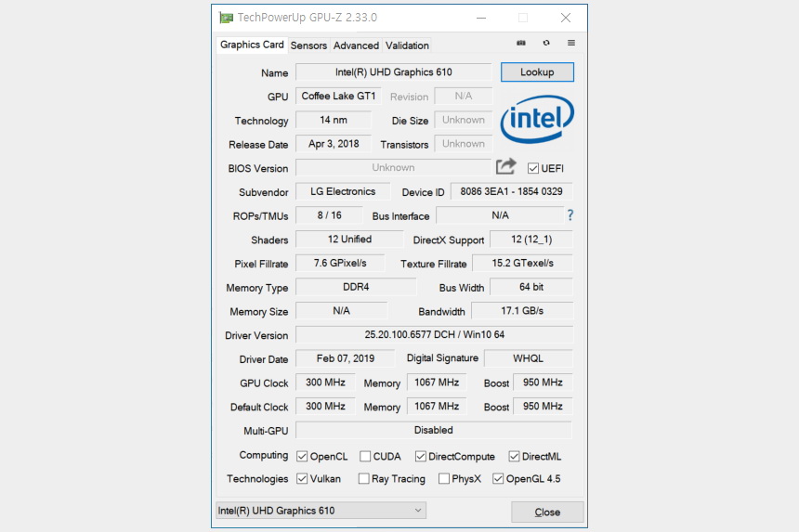Viewport: 799px width, 532px height.
Task: Open the Advanced tab
Action: pos(356,45)
